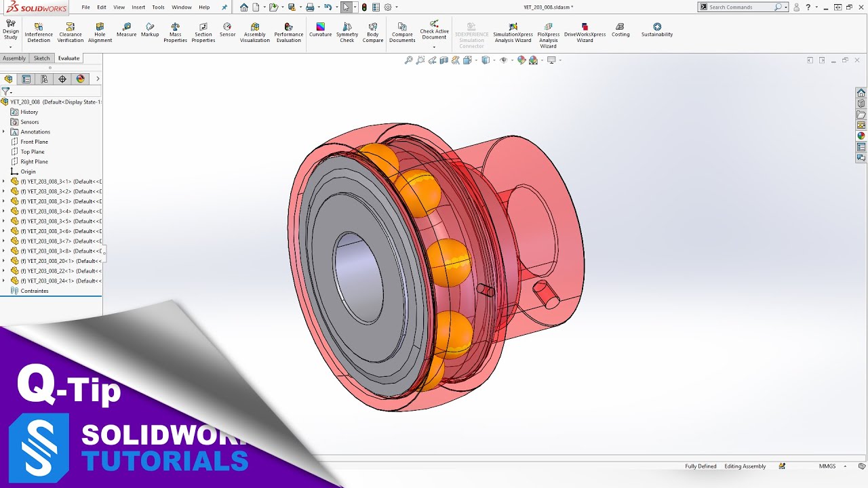This screenshot has width=868, height=488.
Task: Open the Edit Appearance color tool
Action: 521,60
